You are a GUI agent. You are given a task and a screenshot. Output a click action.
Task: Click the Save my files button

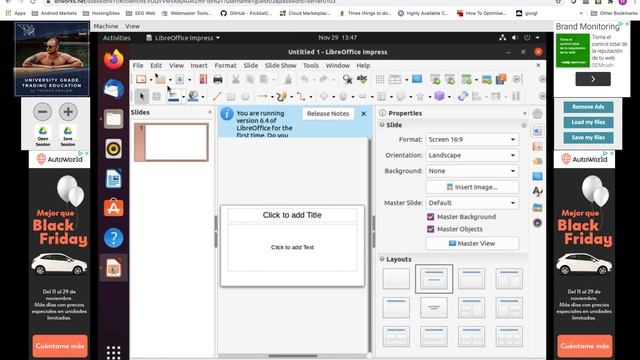[588, 138]
